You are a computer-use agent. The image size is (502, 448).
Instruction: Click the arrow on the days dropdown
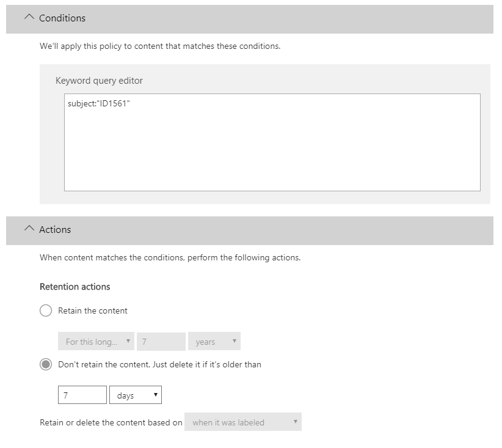coord(156,394)
